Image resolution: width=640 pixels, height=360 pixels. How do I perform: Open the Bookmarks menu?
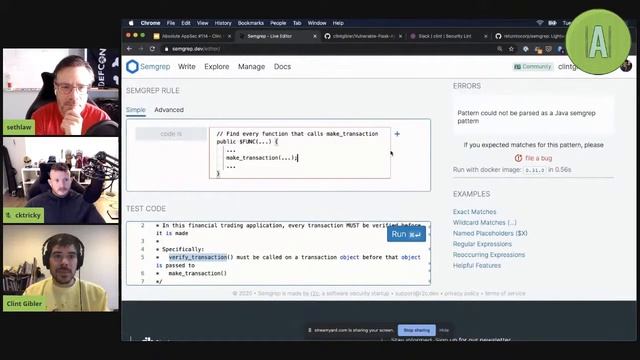click(251, 23)
